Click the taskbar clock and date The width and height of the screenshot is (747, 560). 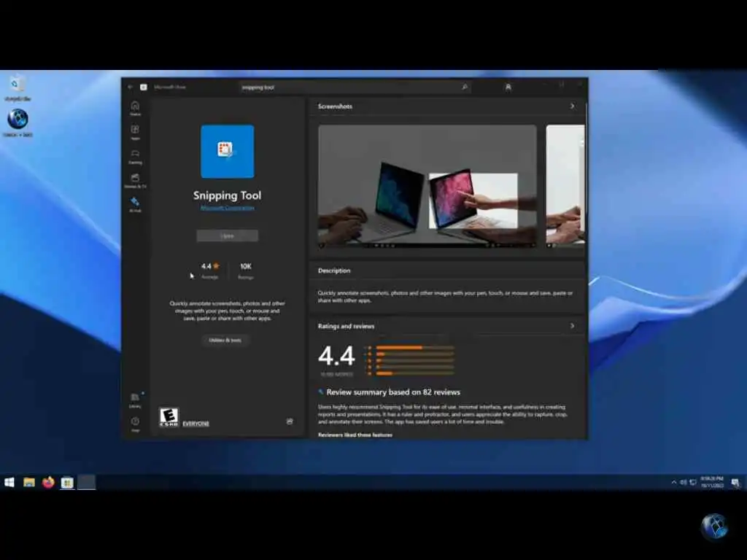pyautogui.click(x=712, y=482)
